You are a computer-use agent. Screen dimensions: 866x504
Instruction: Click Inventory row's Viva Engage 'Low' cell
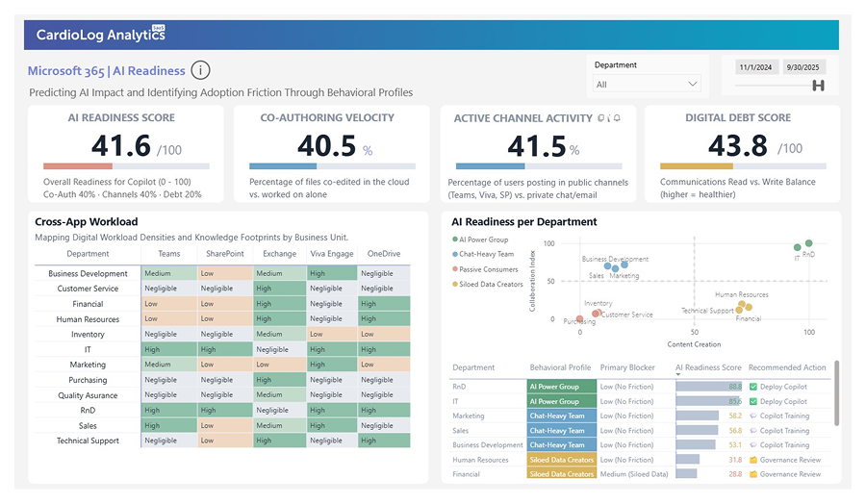coord(332,334)
